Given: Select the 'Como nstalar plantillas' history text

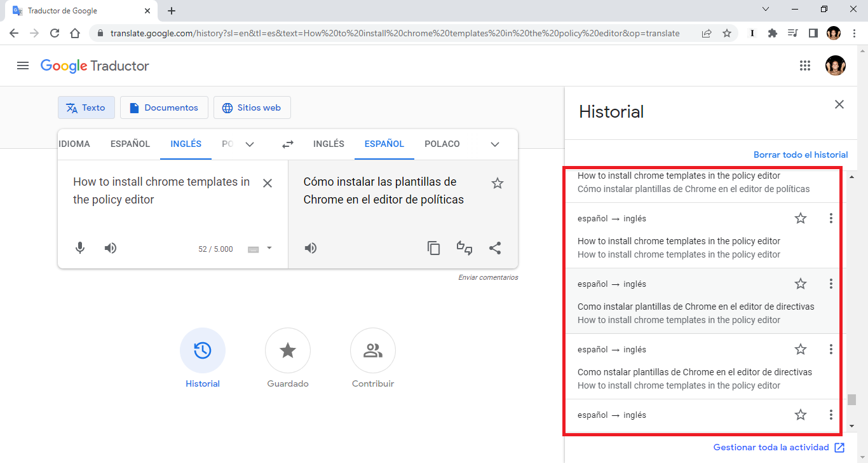Looking at the screenshot, I should pos(695,372).
